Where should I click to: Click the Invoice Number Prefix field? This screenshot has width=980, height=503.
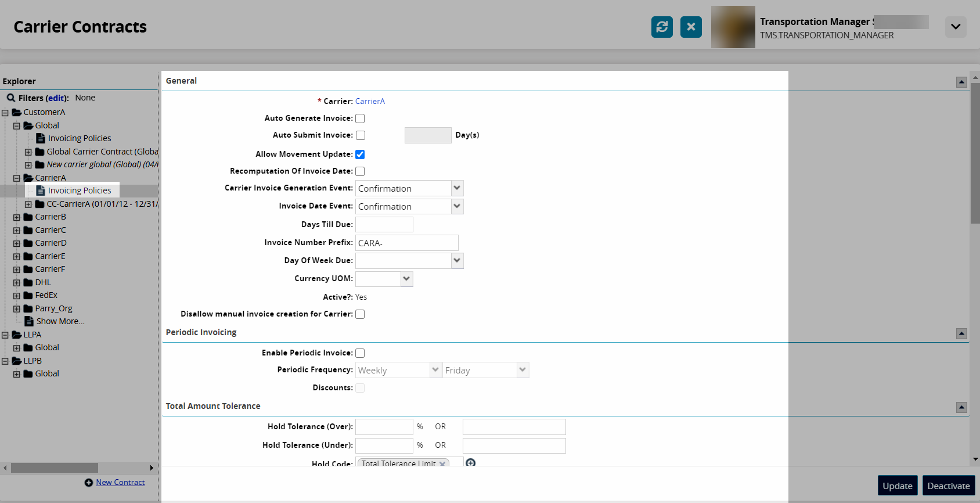(x=406, y=243)
